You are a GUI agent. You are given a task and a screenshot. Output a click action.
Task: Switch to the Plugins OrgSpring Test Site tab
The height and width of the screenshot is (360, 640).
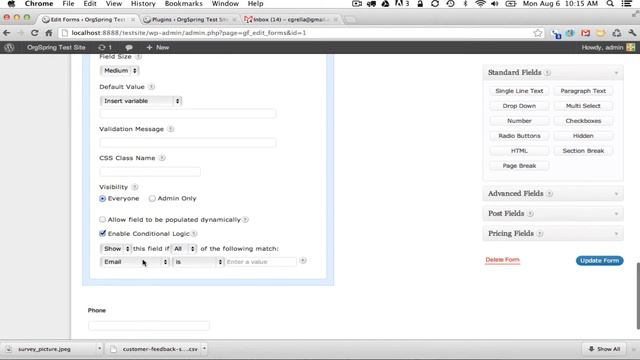click(189, 19)
